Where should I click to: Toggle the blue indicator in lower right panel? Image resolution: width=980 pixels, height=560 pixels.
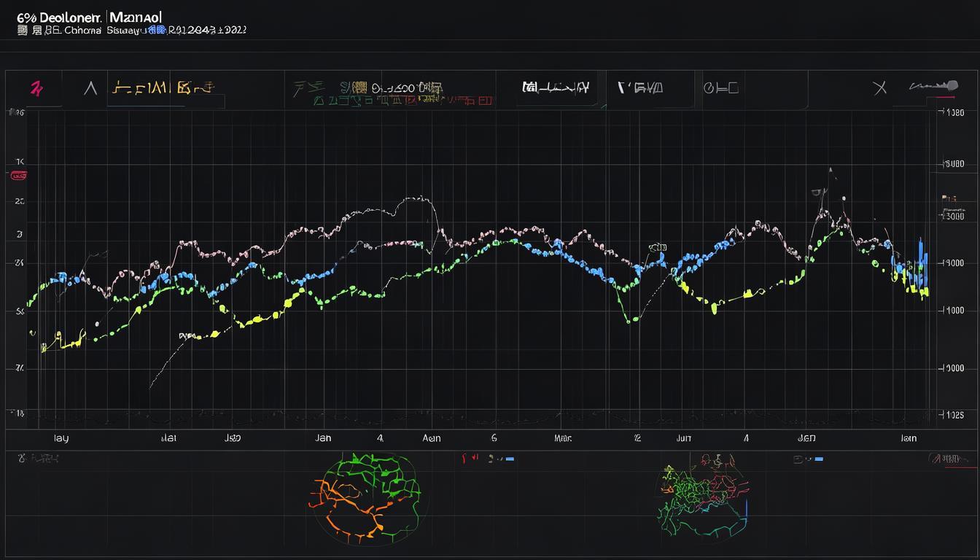coord(809,459)
